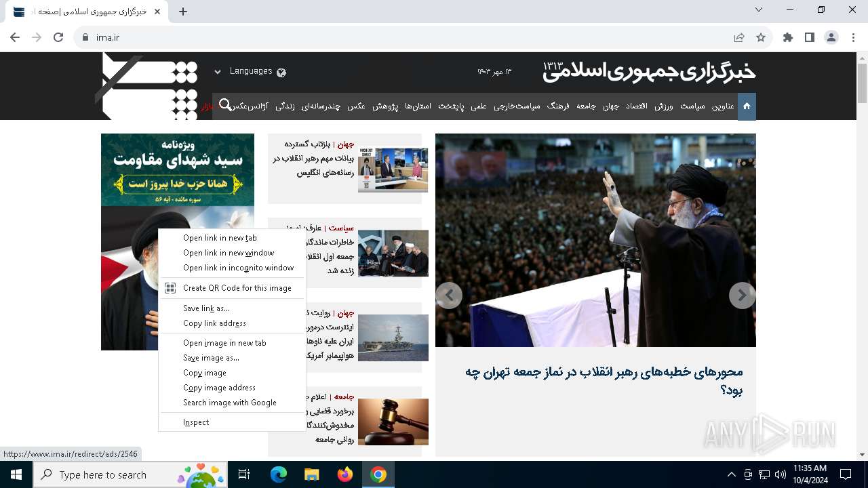Open the search magnifier in the navigation bar
This screenshot has width=868, height=488.
(x=225, y=105)
